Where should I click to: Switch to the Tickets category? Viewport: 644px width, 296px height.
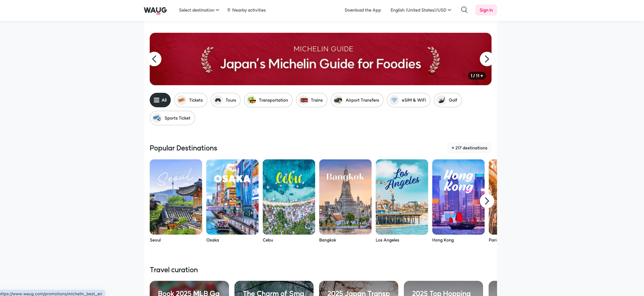click(x=191, y=100)
